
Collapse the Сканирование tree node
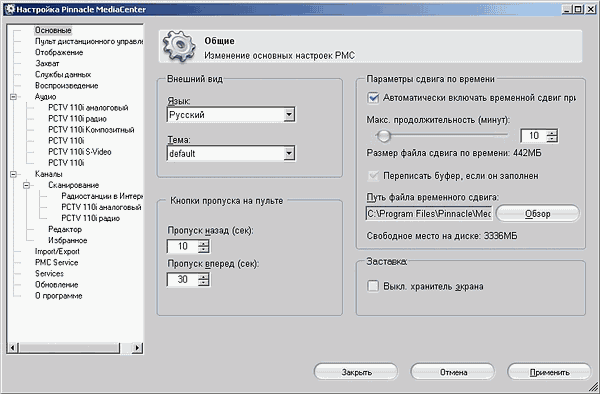pos(26,185)
